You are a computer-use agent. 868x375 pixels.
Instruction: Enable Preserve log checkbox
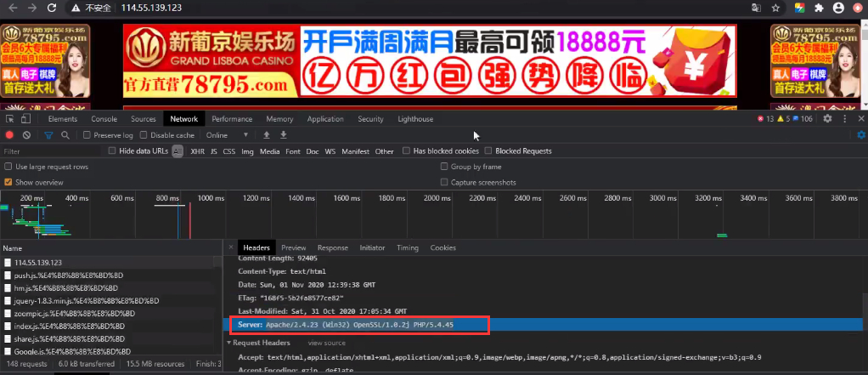(x=87, y=135)
